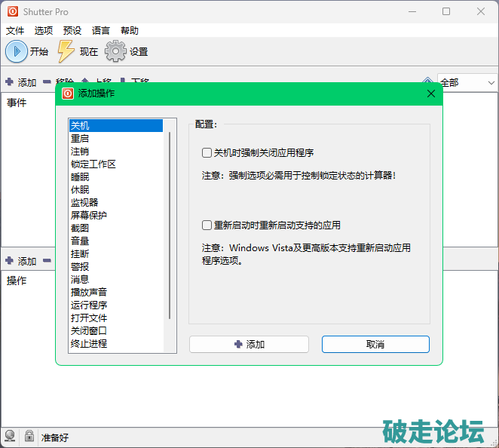The width and height of the screenshot is (499, 448).
Task: Click the Shutter icon in the 添加操作 dialog title
Action: (68, 94)
